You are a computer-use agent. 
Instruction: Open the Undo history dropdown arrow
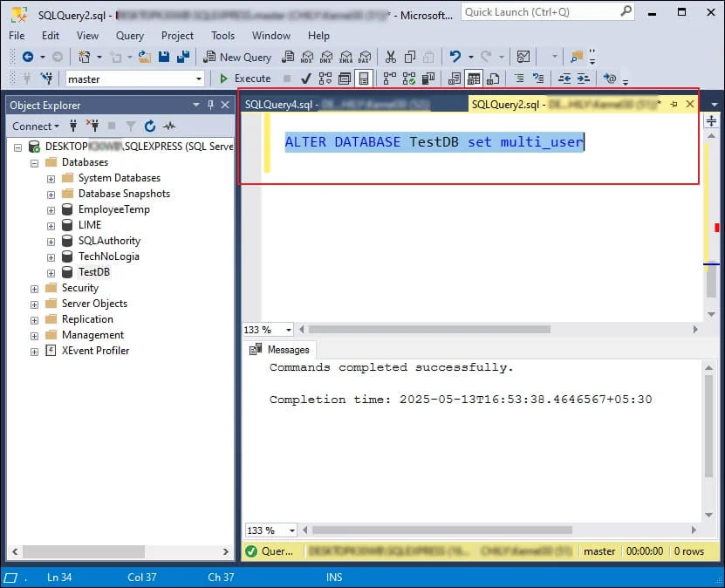(x=471, y=57)
